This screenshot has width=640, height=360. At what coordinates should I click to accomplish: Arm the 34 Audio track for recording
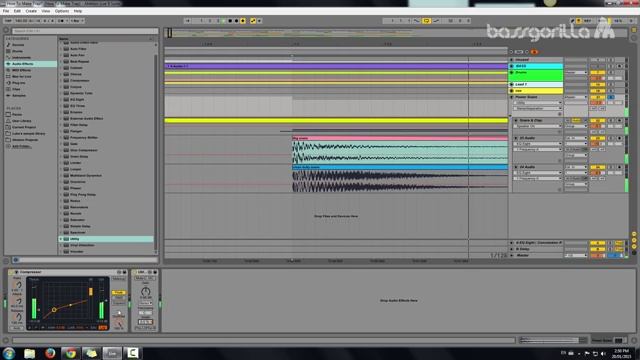(619, 167)
